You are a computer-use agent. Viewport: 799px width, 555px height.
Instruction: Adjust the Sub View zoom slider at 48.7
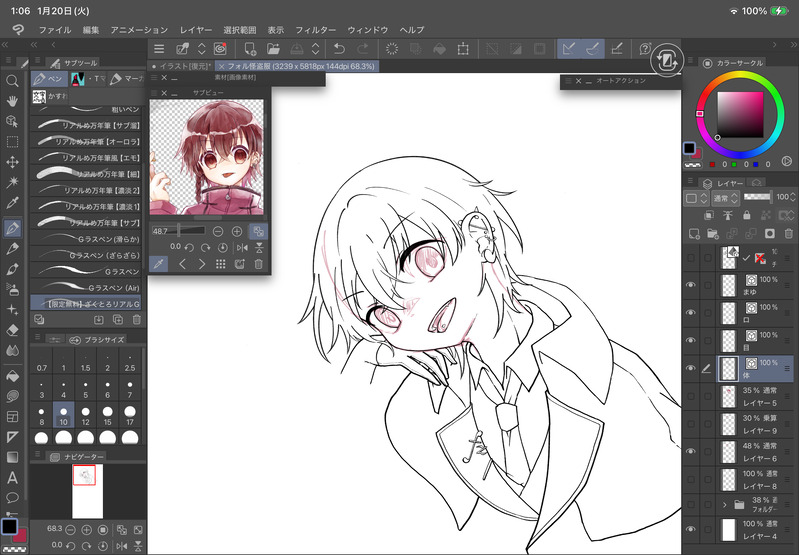(178, 231)
